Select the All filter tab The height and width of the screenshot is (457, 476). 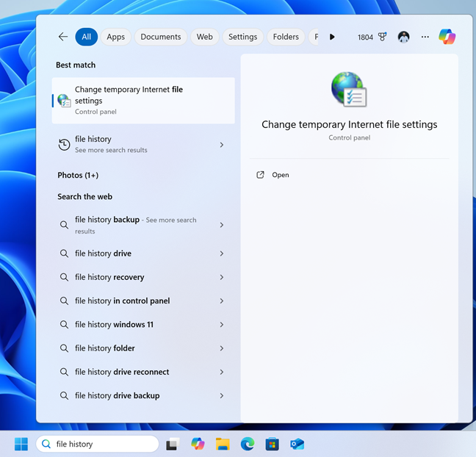click(87, 37)
